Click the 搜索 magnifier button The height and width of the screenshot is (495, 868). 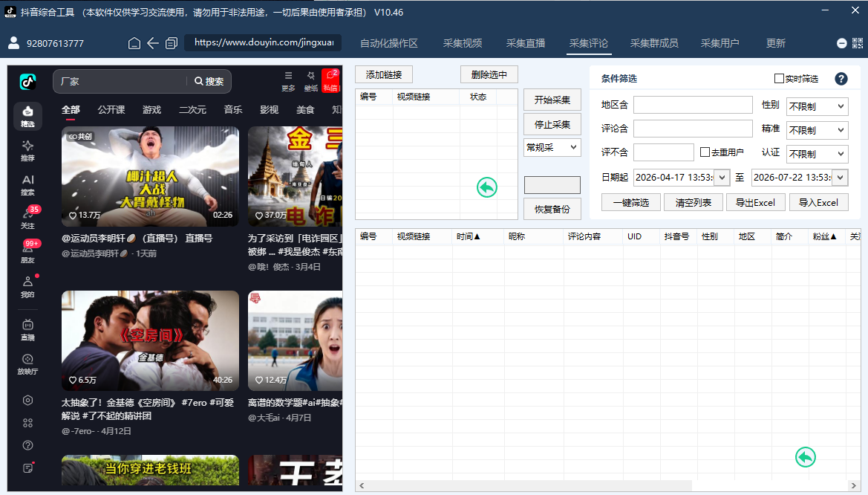209,82
